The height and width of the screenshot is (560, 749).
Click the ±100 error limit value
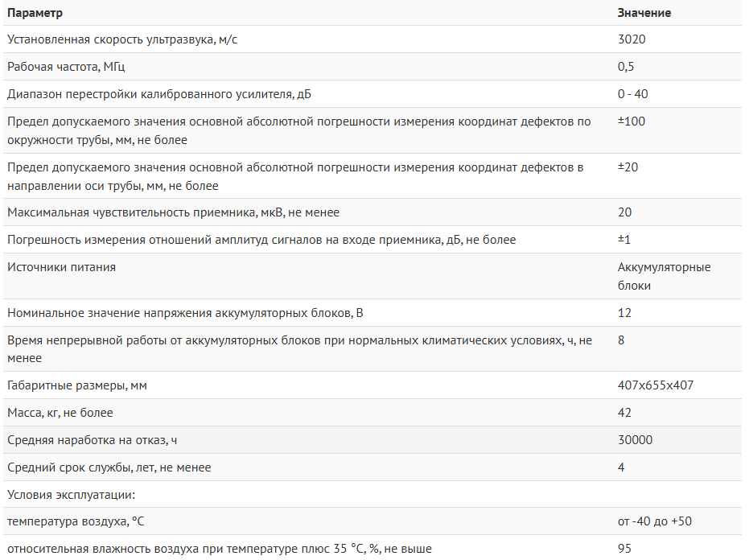632,121
